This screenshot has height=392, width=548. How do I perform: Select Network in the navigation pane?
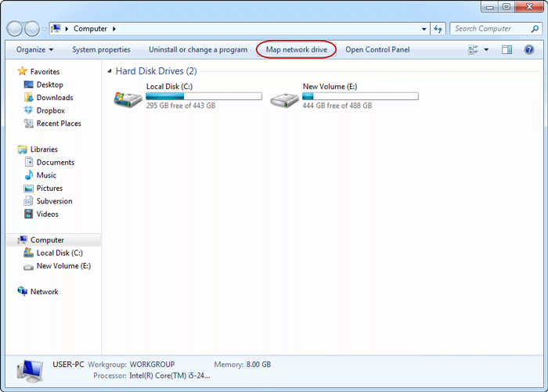[x=45, y=292]
